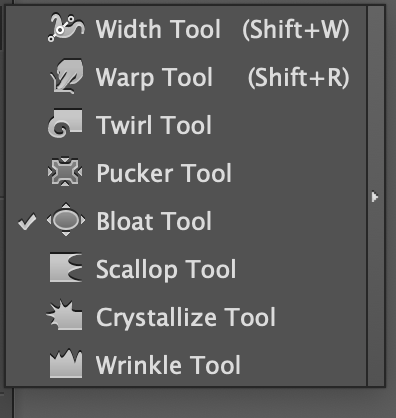Click the Crystallize Tool label text
Screen dimensions: 396x418
pos(186,318)
